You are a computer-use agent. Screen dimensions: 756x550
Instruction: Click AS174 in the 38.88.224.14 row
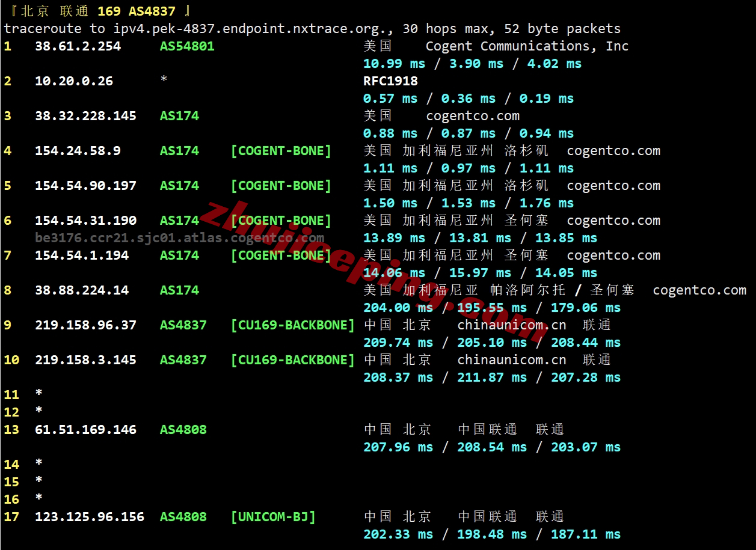coord(179,290)
